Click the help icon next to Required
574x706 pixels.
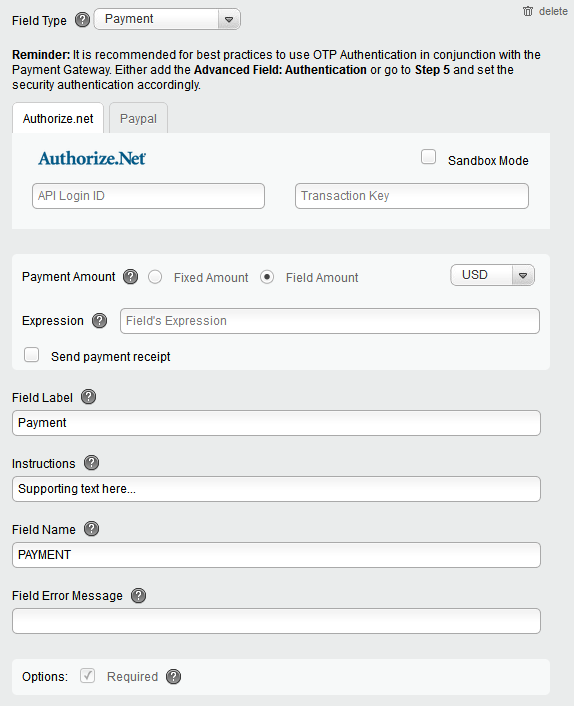[x=173, y=676]
